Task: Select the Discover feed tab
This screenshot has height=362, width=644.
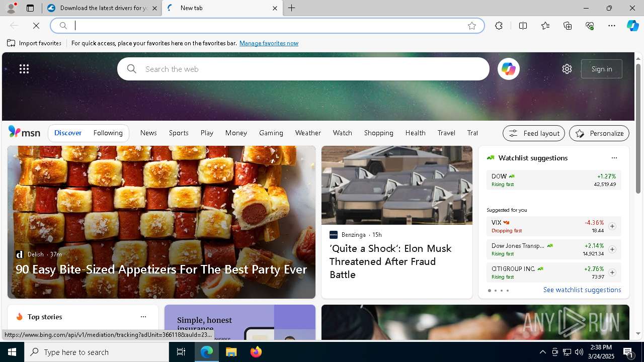Action: [x=68, y=133]
